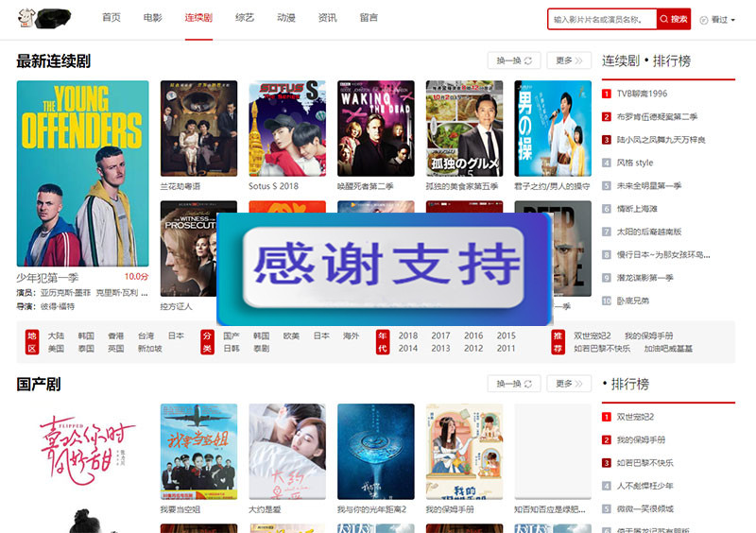Open the airplane crew poster 我要当空姐
Viewport: 756px width, 533px height.
point(198,452)
